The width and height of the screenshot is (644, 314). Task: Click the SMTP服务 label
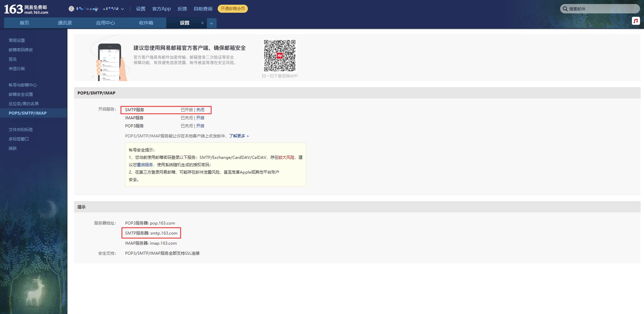(x=135, y=110)
